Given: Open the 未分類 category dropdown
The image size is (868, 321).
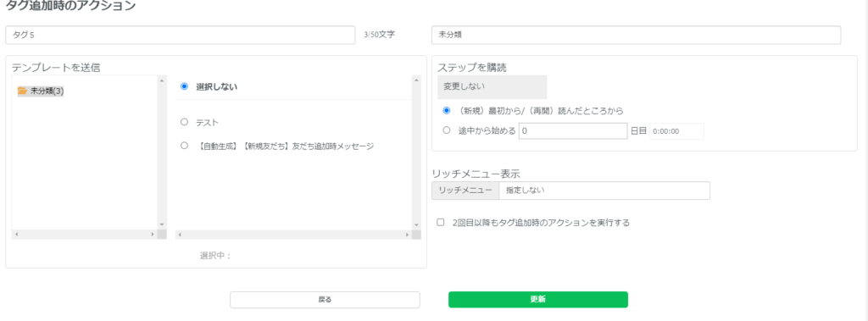Looking at the screenshot, I should pyautogui.click(x=636, y=35).
